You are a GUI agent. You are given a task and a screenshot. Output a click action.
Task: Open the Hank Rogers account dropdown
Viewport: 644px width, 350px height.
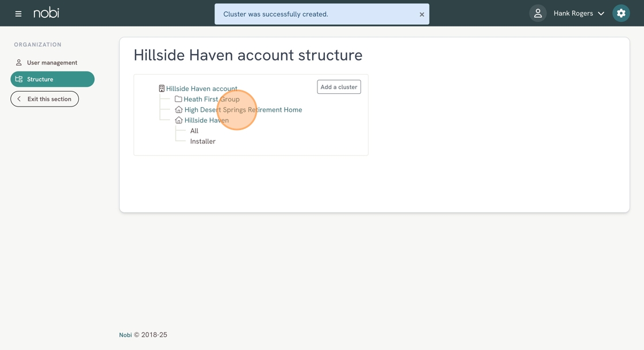point(578,14)
